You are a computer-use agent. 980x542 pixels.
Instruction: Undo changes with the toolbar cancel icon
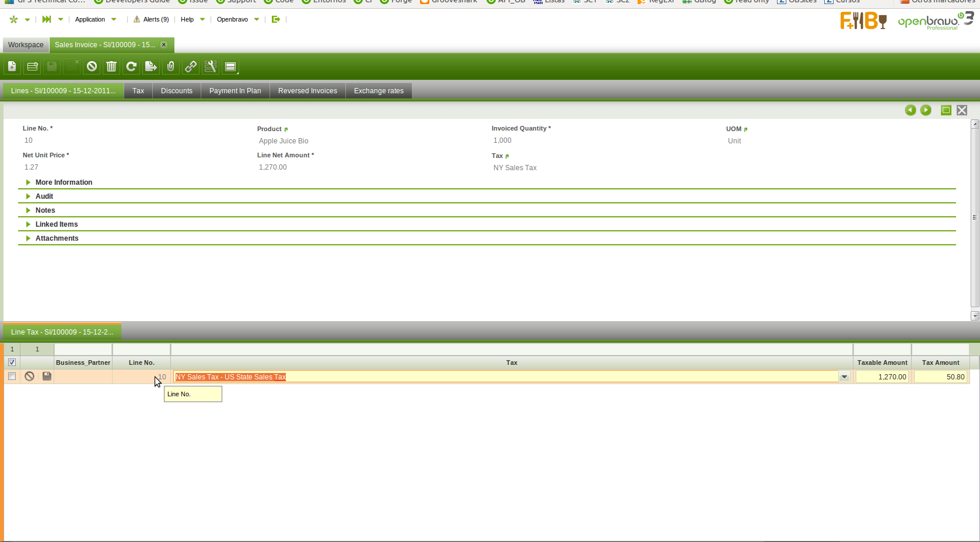(x=92, y=66)
